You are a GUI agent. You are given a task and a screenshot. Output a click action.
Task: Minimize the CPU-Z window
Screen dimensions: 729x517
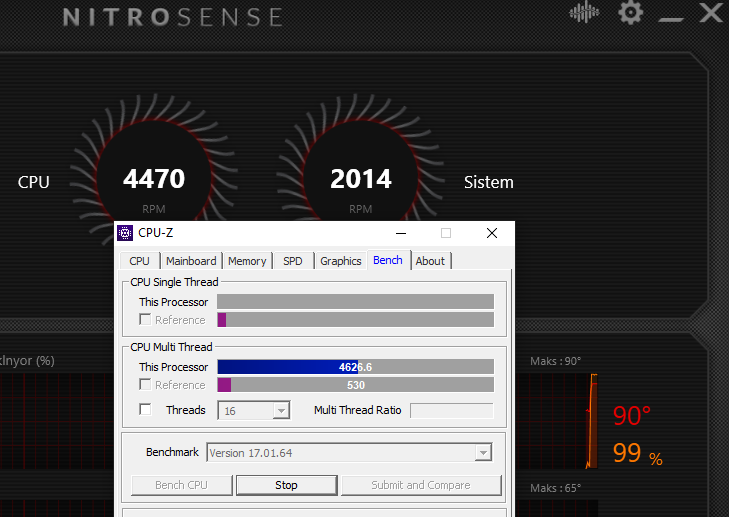pos(401,233)
